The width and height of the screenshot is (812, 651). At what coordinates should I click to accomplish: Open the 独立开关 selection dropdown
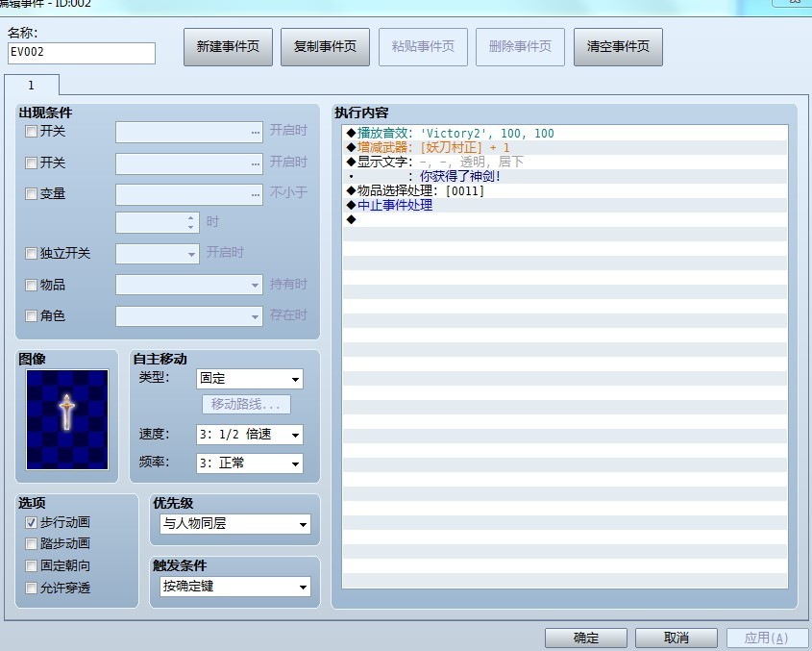tap(158, 254)
